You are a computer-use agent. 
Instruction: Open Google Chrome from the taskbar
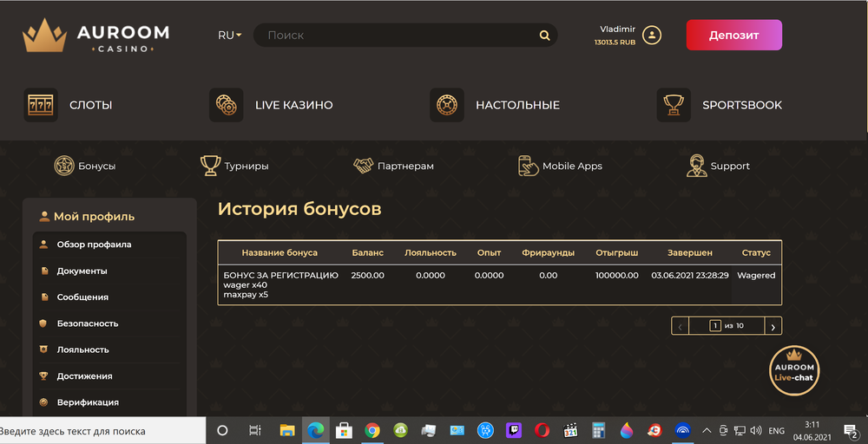coord(372,430)
